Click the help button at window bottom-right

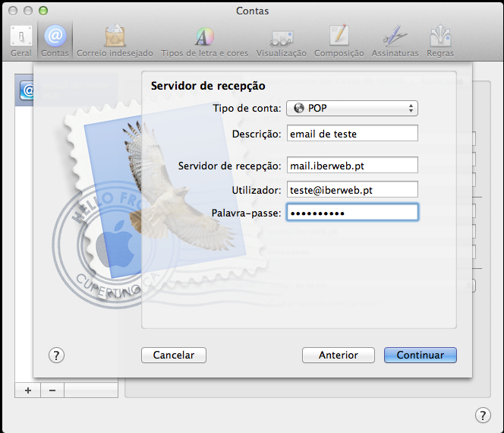coord(482,415)
